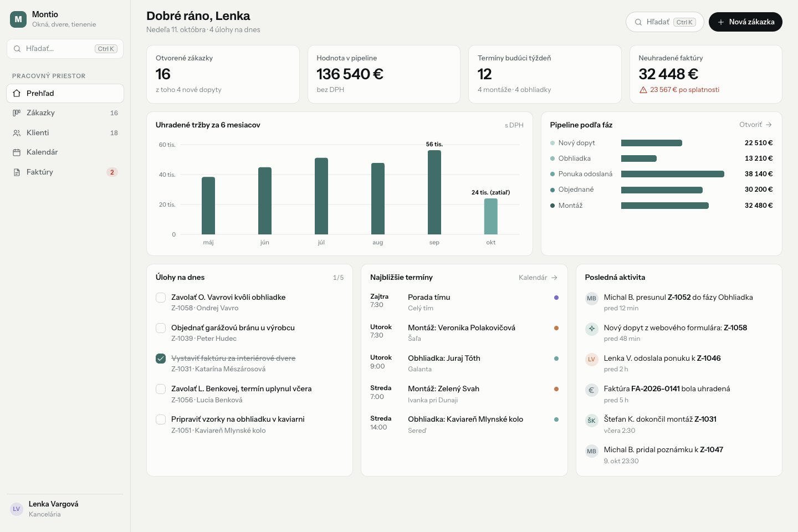Go to Kalendár in the sidebar menu
The height and width of the screenshot is (532, 798).
pyautogui.click(x=65, y=152)
